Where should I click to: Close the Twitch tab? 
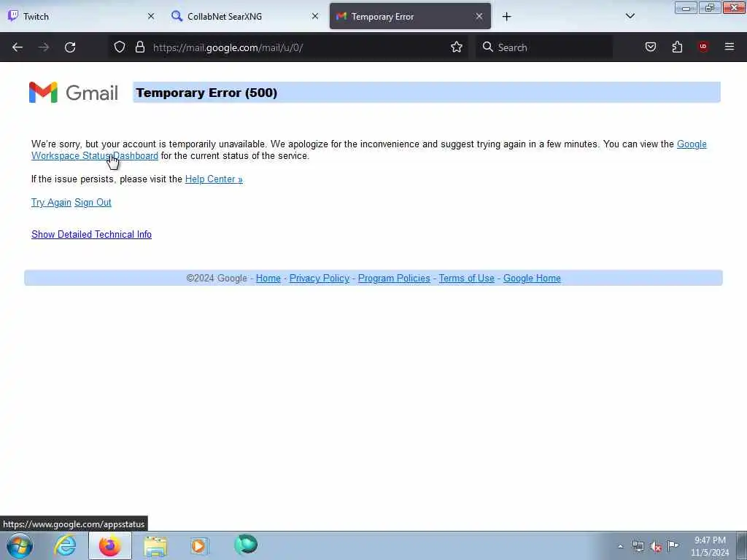point(151,16)
